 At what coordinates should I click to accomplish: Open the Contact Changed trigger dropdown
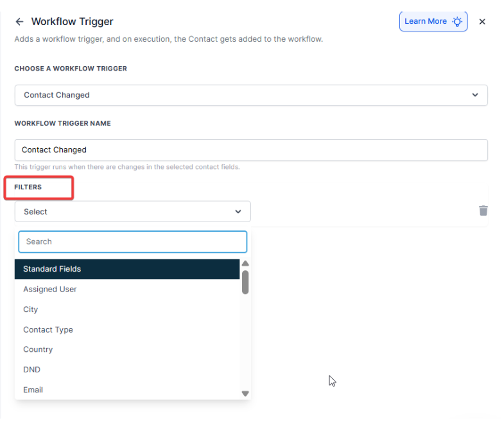(x=250, y=95)
